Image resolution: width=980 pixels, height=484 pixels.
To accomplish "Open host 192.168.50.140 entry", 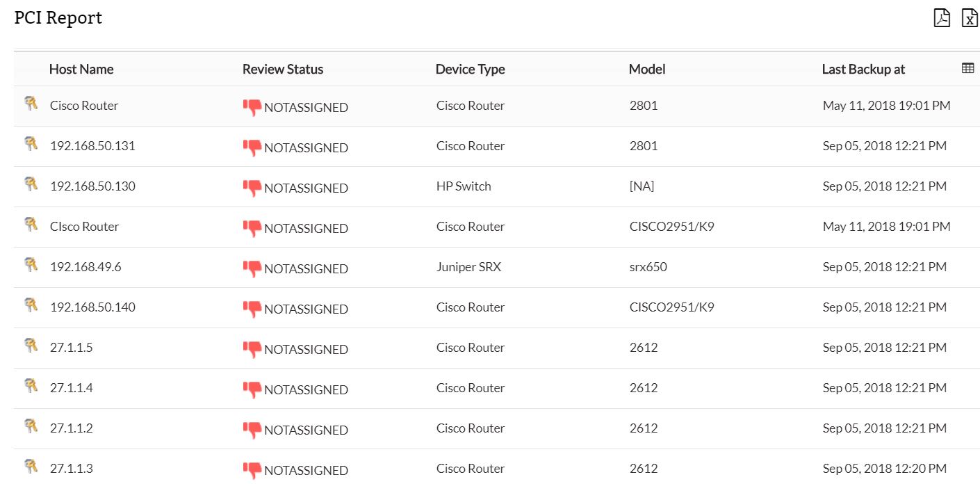I will coord(92,307).
